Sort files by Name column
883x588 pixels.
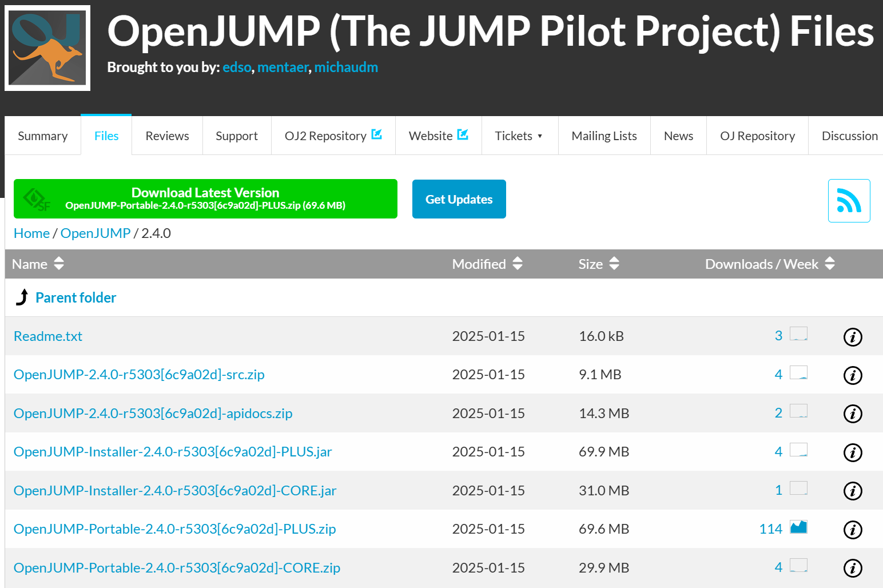pyautogui.click(x=59, y=264)
